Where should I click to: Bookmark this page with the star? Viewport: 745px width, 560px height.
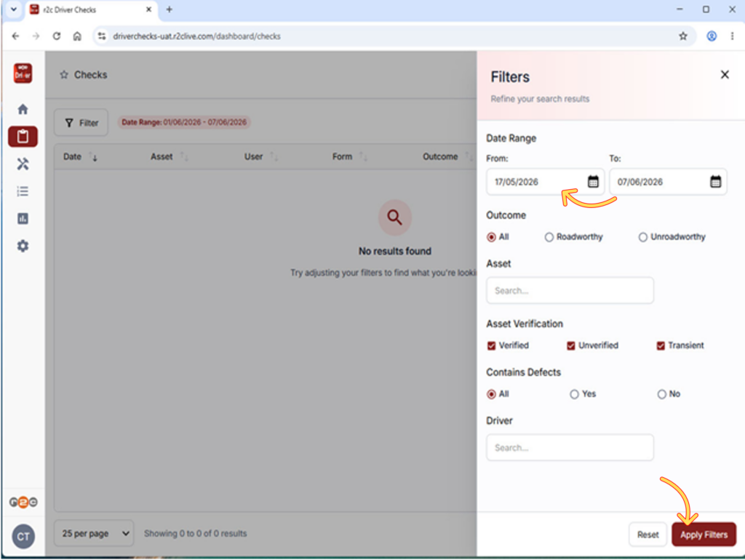point(682,36)
